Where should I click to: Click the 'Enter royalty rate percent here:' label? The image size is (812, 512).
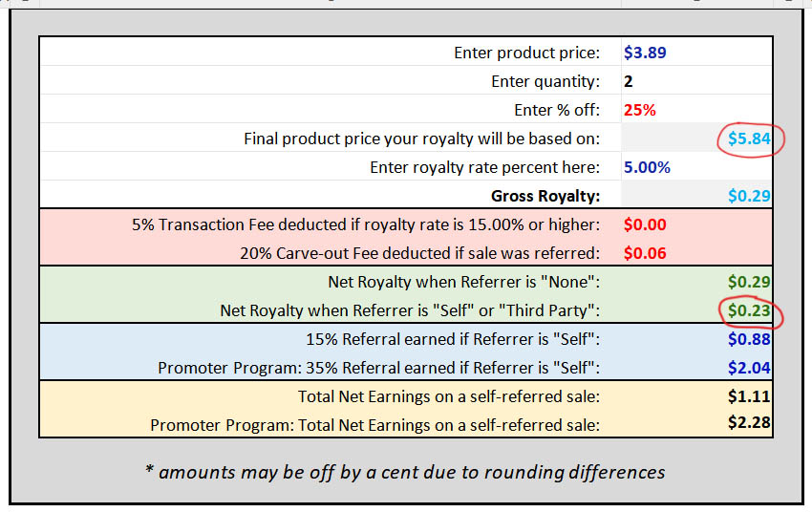coord(484,168)
